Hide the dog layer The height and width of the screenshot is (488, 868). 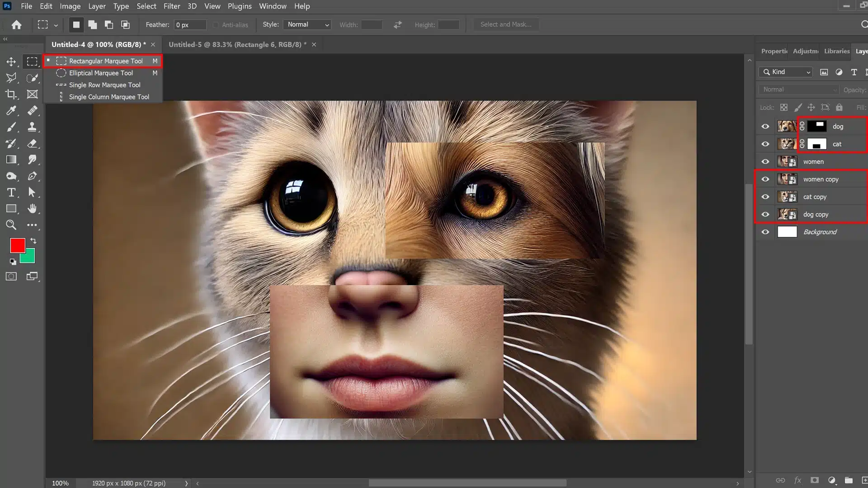tap(765, 127)
